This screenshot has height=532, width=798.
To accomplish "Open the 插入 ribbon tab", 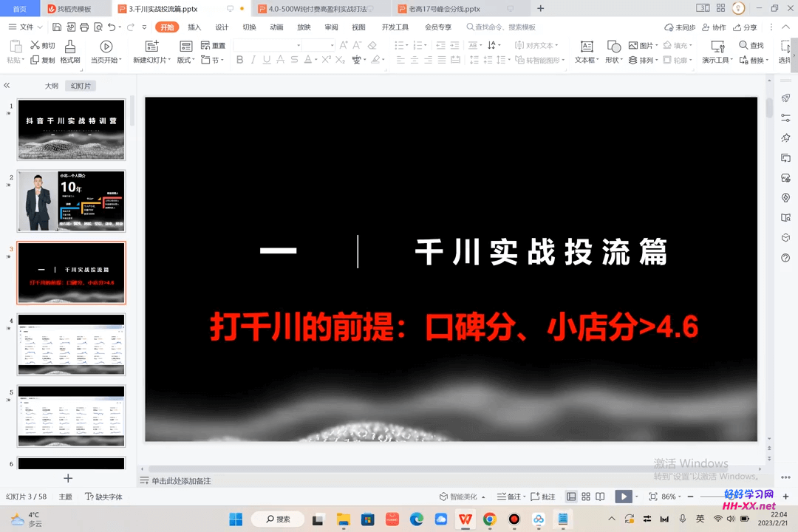I will click(x=194, y=27).
